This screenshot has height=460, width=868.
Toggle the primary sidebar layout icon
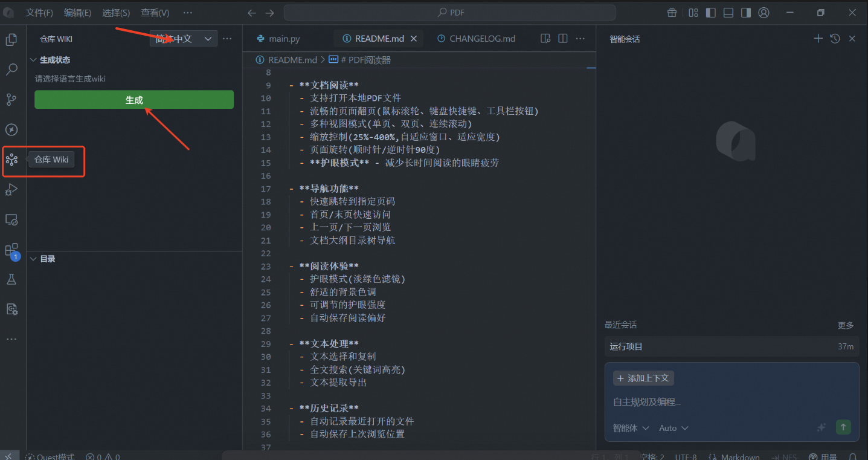coord(711,13)
